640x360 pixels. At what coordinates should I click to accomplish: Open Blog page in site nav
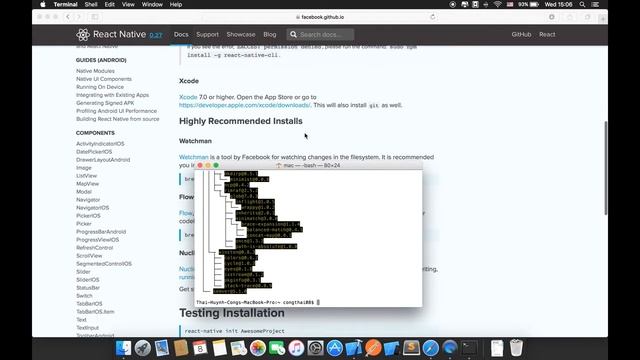tap(270, 35)
